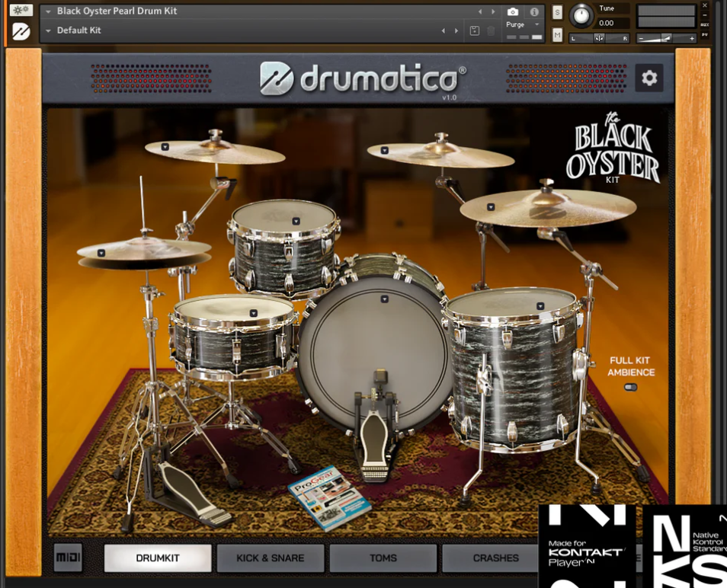This screenshot has width=727, height=588.
Task: Click the "Tune" label
Action: pyautogui.click(x=607, y=8)
